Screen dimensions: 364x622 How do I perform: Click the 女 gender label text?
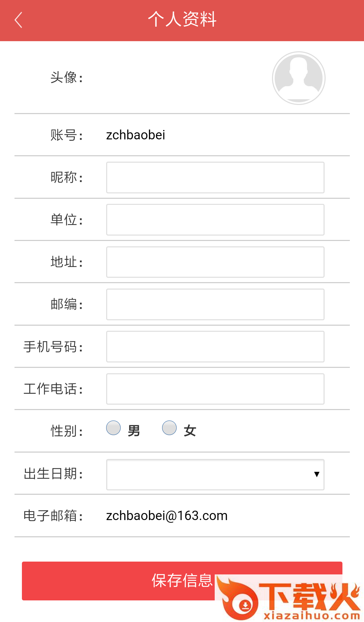coord(190,431)
